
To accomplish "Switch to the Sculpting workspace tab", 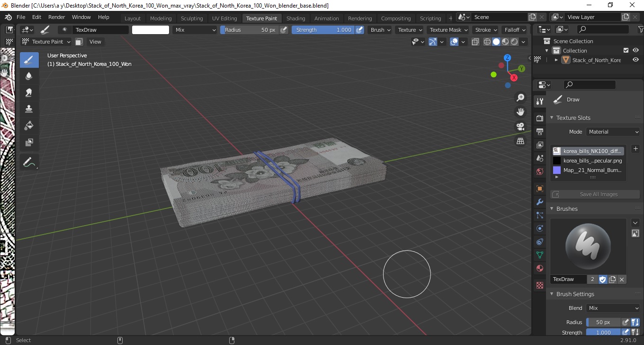I will click(x=192, y=18).
